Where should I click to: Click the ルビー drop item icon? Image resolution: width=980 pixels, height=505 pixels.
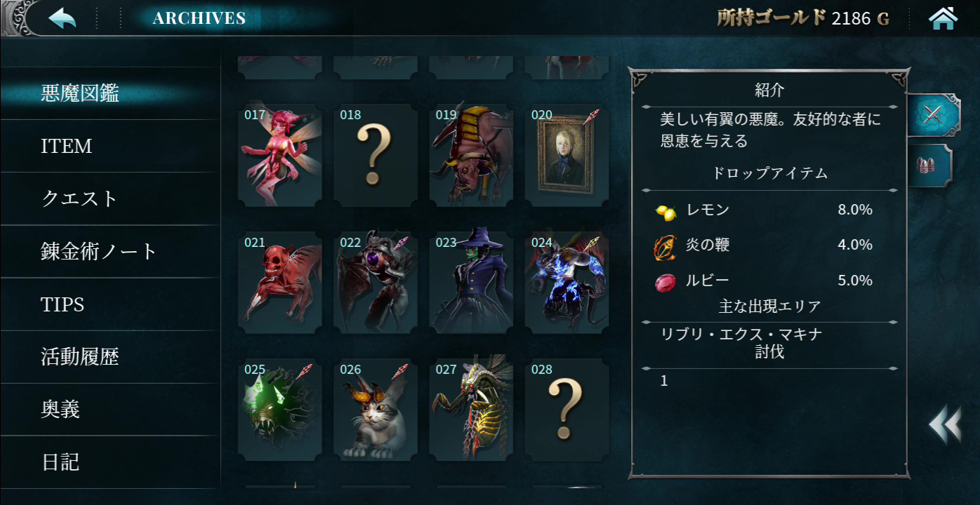click(x=664, y=282)
